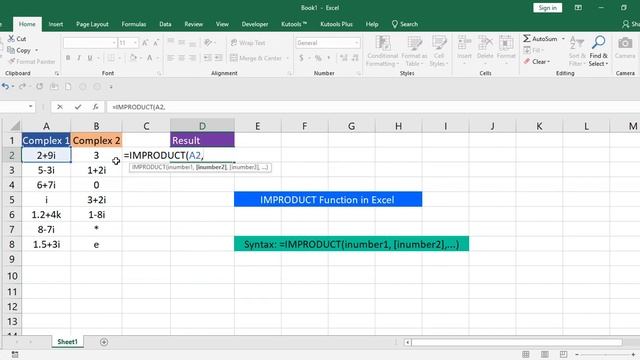Open Conditional Formatting

382,51
